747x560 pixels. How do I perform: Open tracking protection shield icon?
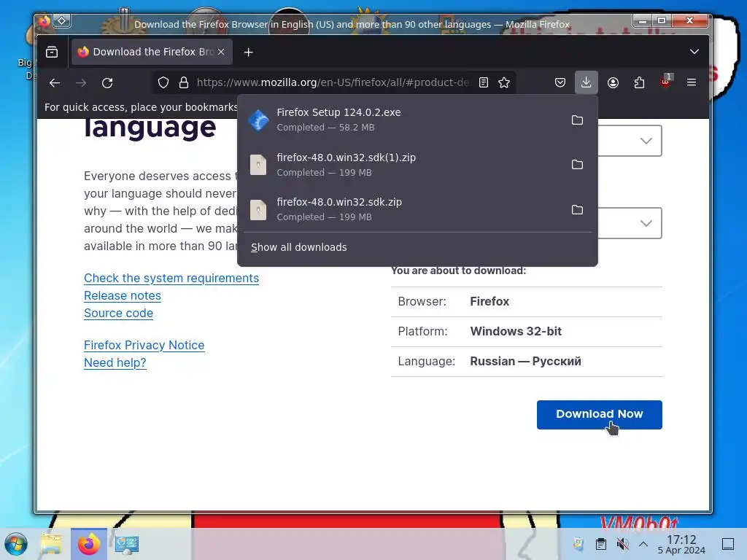(163, 83)
